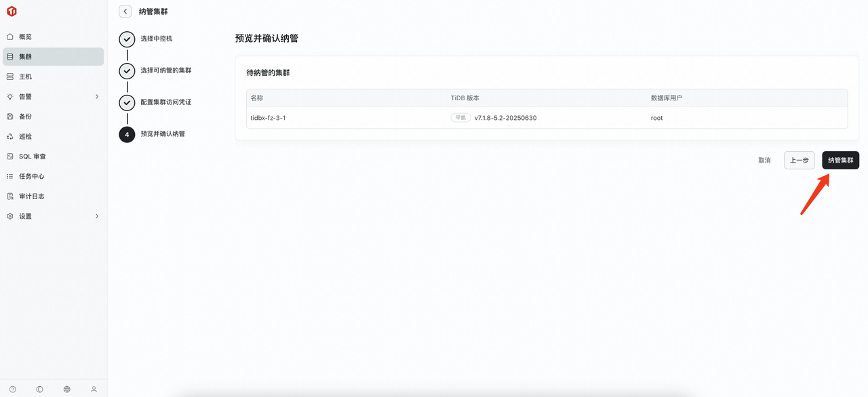The image size is (868, 397).
Task: Go back using the chevron beside 纳管集群
Action: [125, 11]
